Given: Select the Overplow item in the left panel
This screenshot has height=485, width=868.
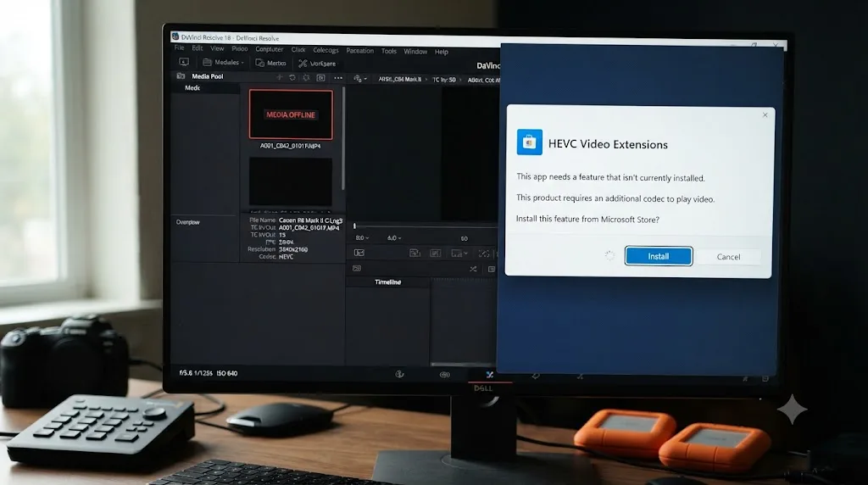Looking at the screenshot, I should pyautogui.click(x=187, y=222).
